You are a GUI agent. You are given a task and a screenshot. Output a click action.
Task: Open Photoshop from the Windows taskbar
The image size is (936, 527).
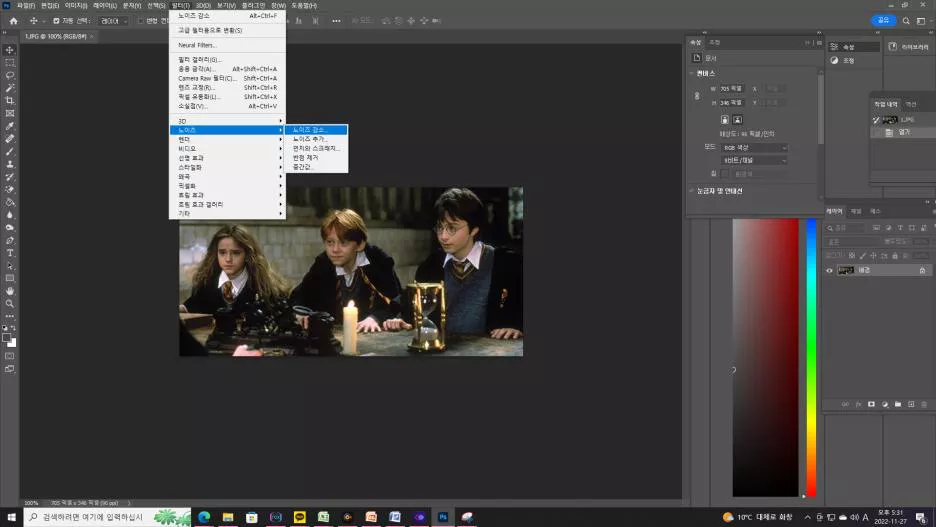pos(442,517)
